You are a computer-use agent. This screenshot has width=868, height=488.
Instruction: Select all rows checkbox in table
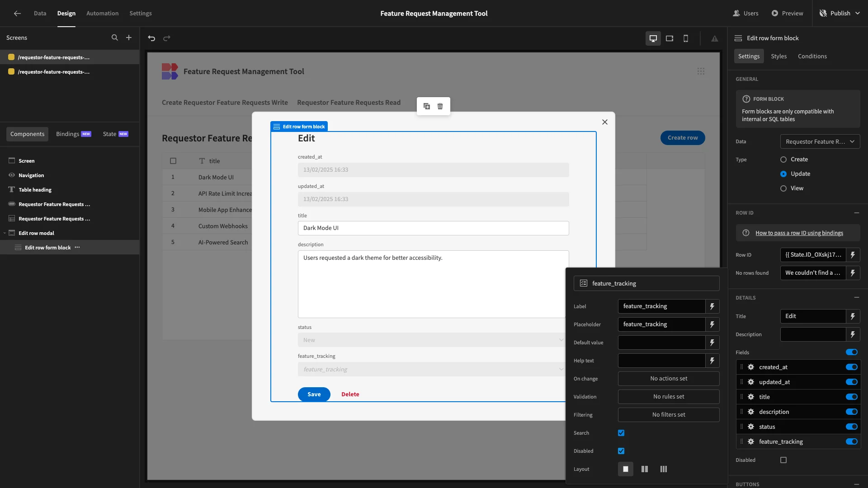pos(173,161)
